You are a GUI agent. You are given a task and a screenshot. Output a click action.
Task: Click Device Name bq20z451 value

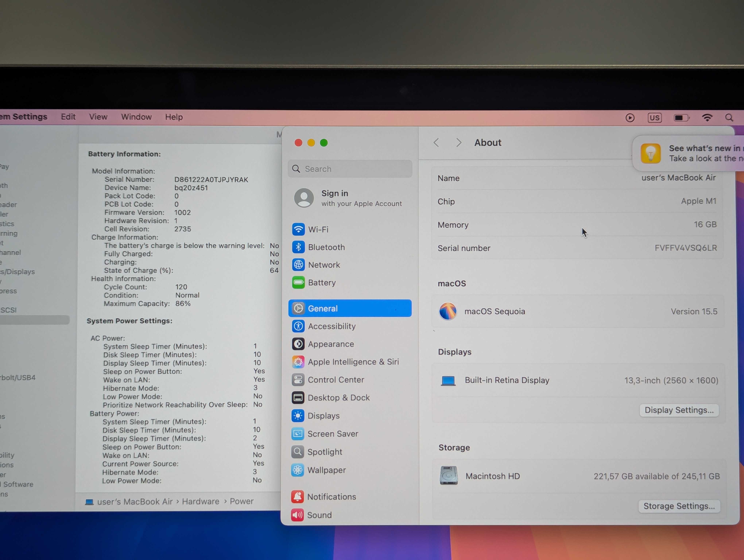click(191, 188)
